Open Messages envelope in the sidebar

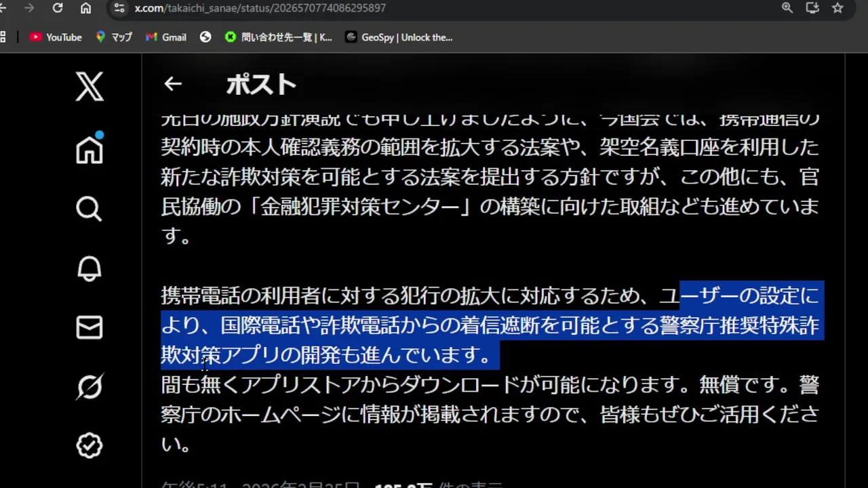coord(90,327)
